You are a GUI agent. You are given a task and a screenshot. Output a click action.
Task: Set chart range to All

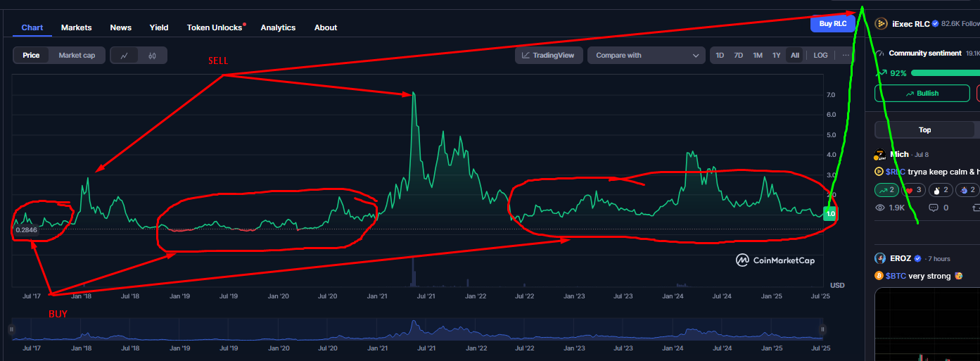pos(794,55)
